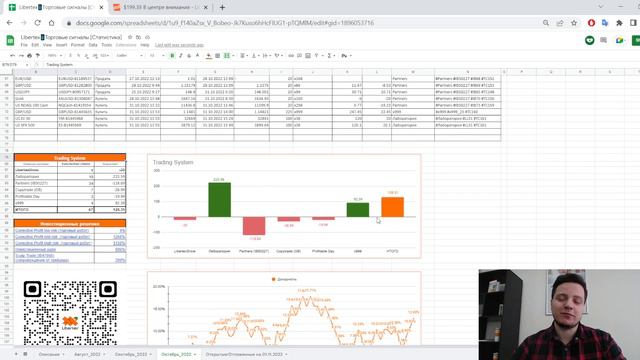Viewport: 640px width, 360px height.
Task: Click the Insert link icon
Action: pyautogui.click(x=291, y=56)
